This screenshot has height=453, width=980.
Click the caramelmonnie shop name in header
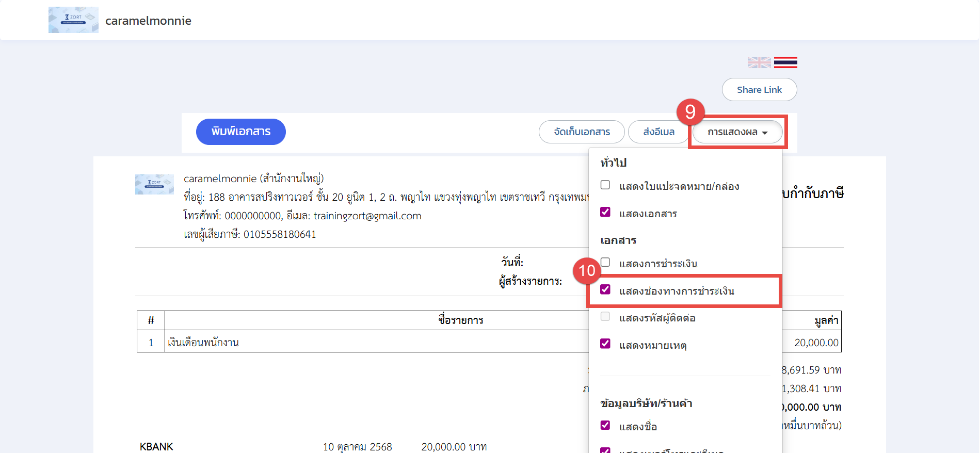148,21
